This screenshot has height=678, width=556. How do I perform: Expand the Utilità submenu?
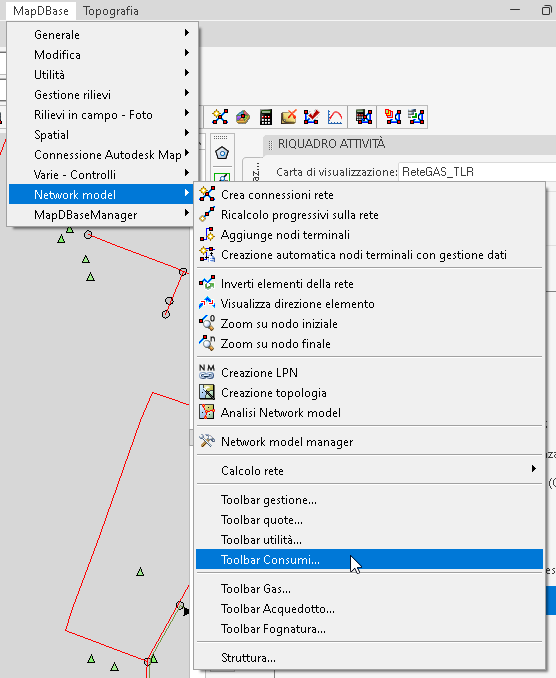pyautogui.click(x=104, y=74)
